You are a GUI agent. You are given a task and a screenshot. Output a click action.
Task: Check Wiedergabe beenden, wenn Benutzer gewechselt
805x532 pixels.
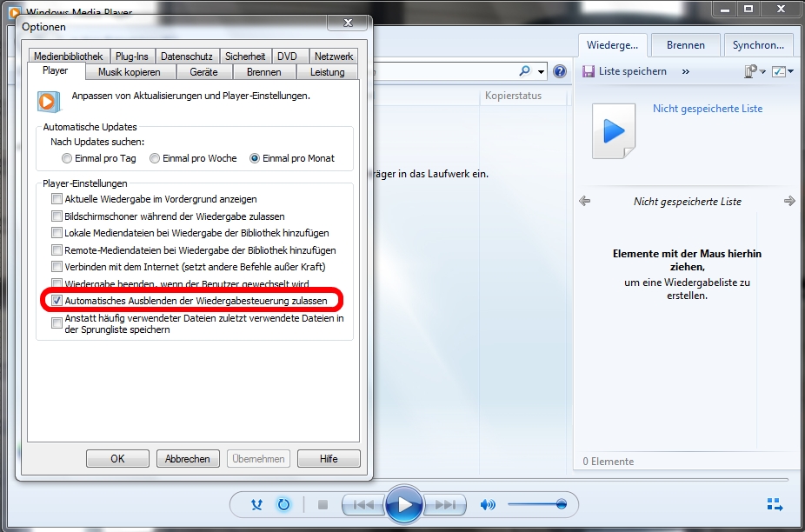tap(57, 283)
